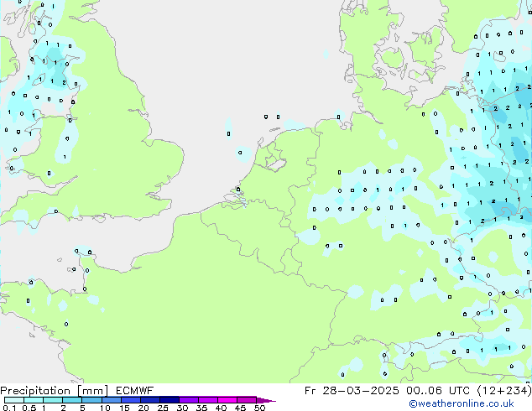532x411 pixels.
Task: Click the 'Fr 28-03-2025' date text
Action: pyautogui.click(x=352, y=391)
